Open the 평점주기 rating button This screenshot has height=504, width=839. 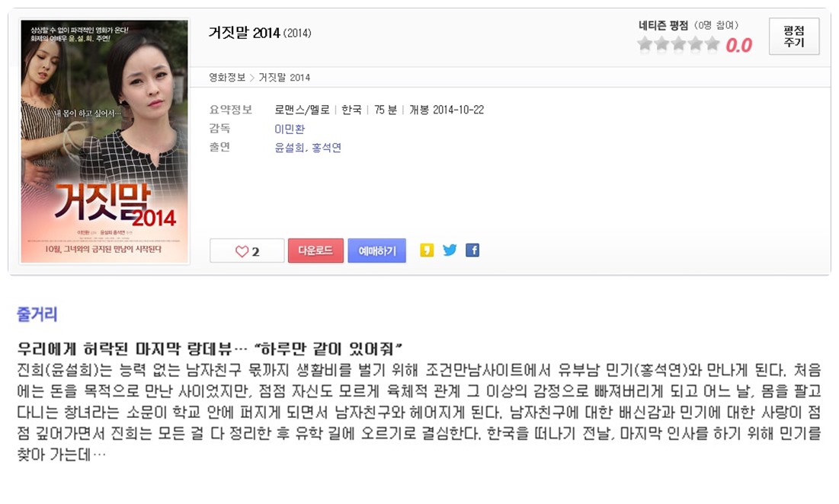point(794,37)
